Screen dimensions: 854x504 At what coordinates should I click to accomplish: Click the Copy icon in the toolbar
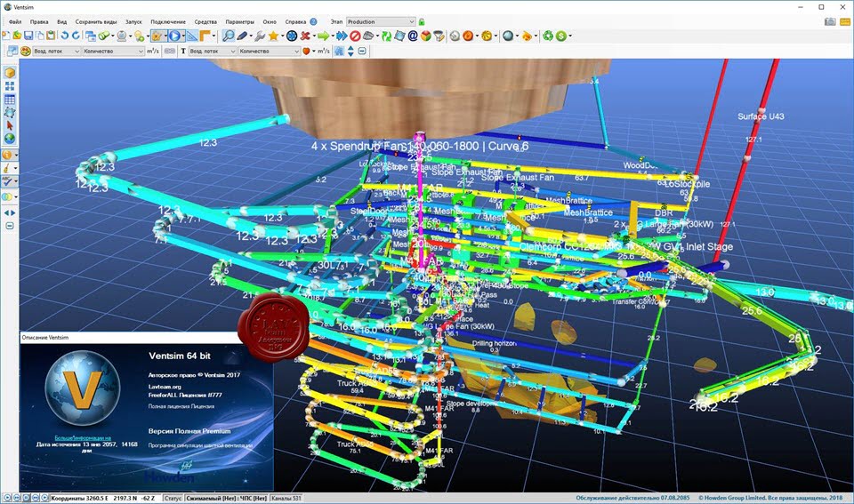tap(40, 36)
